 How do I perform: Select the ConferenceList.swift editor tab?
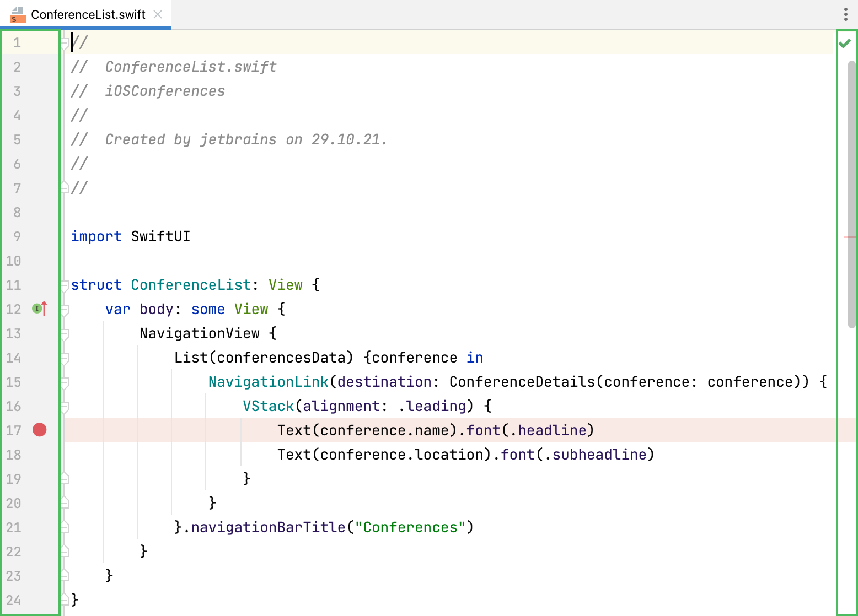[x=85, y=14]
